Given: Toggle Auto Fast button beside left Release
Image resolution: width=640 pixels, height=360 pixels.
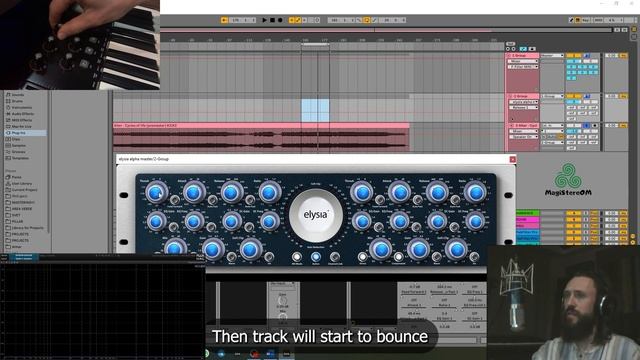Looking at the screenshot, I should pyautogui.click(x=250, y=200).
